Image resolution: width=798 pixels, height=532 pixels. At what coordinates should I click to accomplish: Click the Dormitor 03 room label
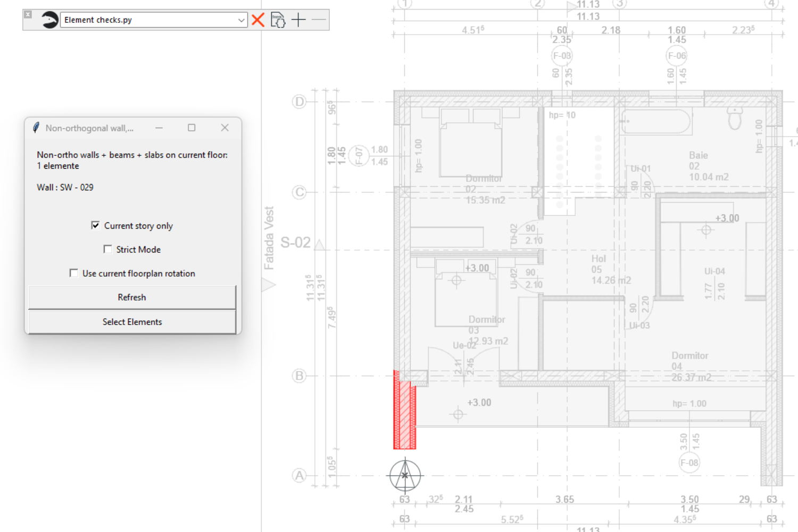tap(488, 330)
